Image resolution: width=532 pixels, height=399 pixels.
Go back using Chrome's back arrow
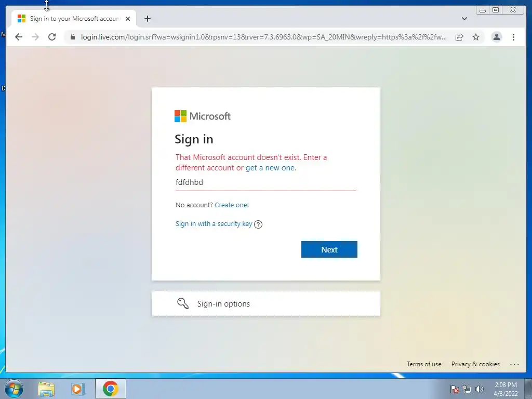[x=19, y=37]
